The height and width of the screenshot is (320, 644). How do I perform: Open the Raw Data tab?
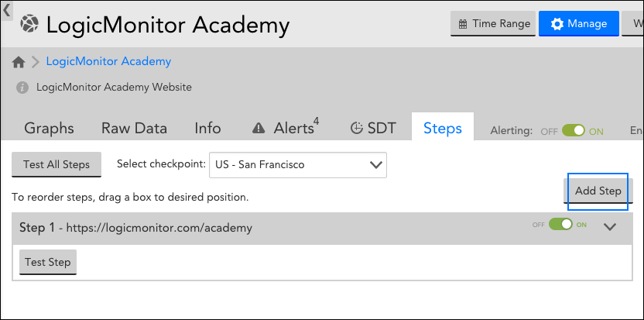[134, 129]
